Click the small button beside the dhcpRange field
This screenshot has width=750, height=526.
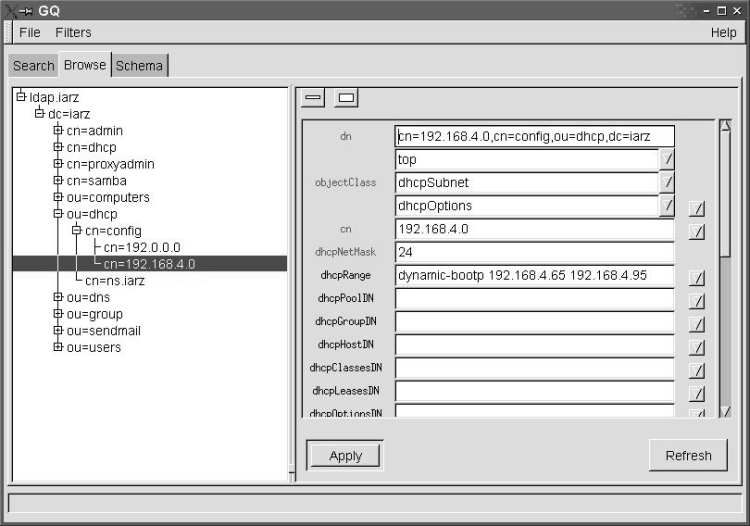pos(698,278)
